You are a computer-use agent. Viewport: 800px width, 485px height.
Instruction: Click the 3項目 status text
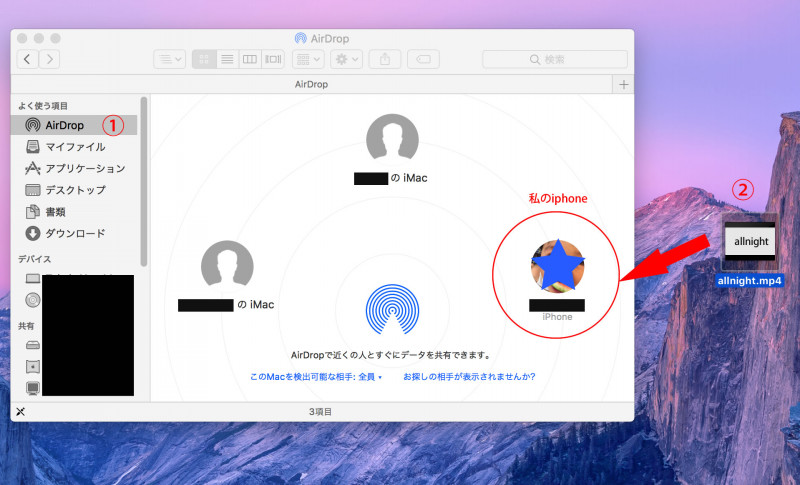pyautogui.click(x=320, y=412)
